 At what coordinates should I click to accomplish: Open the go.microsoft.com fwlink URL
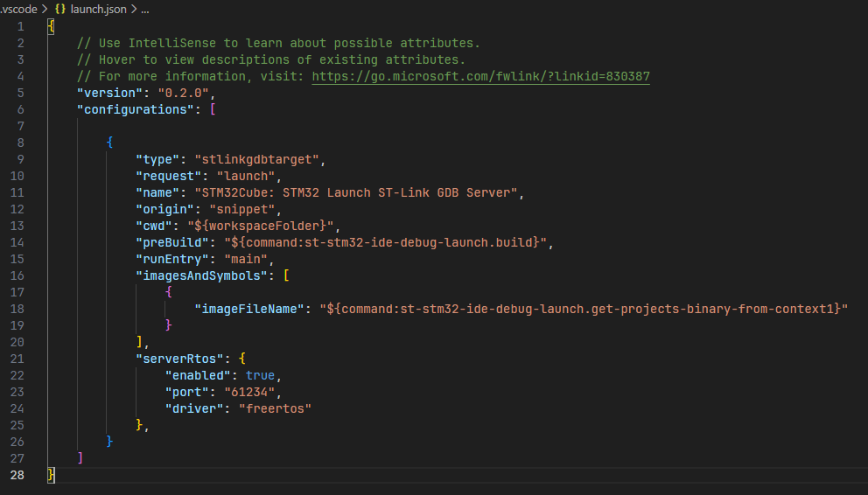click(x=480, y=76)
